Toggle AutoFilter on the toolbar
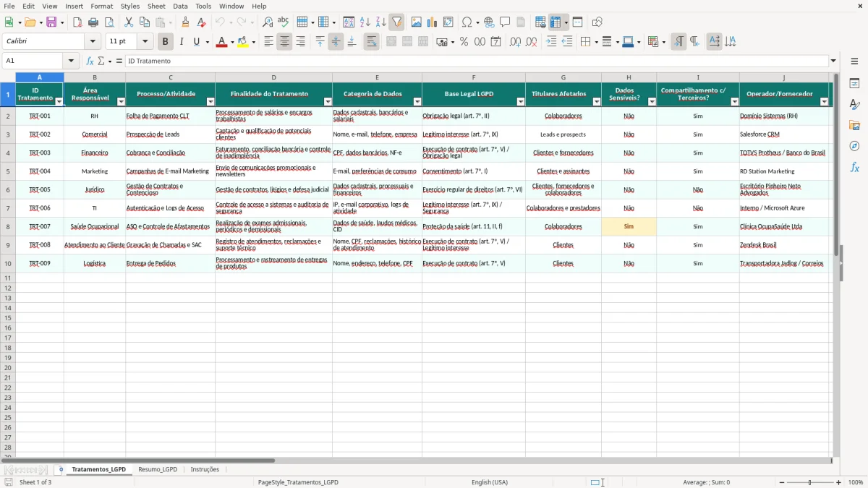Screen dimensions: 868x488 click(396, 22)
